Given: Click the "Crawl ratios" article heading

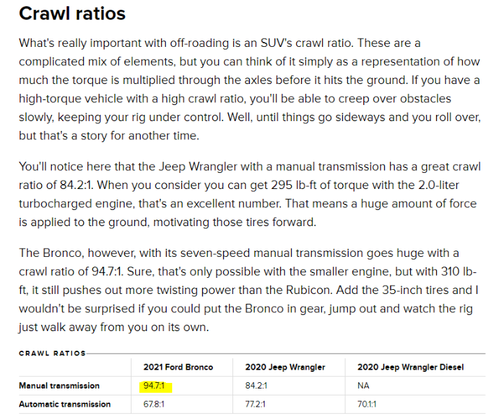Looking at the screenshot, I should (x=72, y=13).
